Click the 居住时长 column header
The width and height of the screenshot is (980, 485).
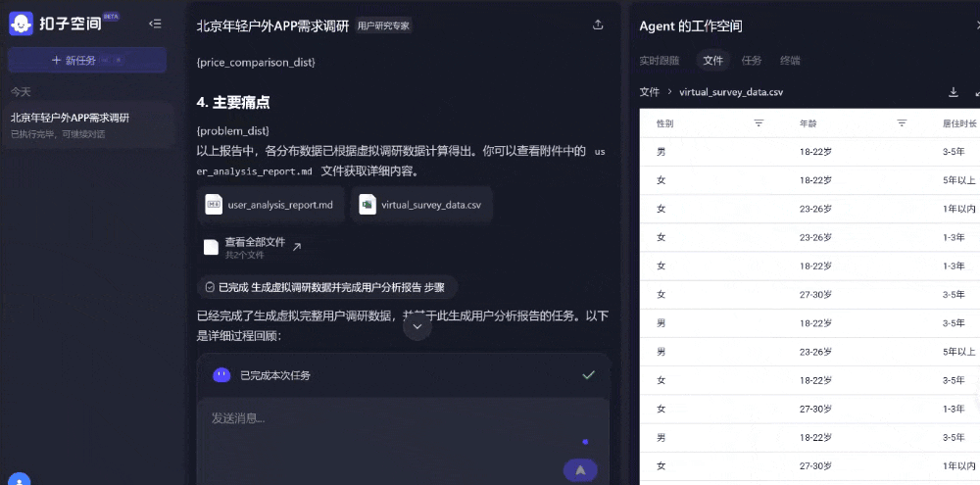(959, 123)
